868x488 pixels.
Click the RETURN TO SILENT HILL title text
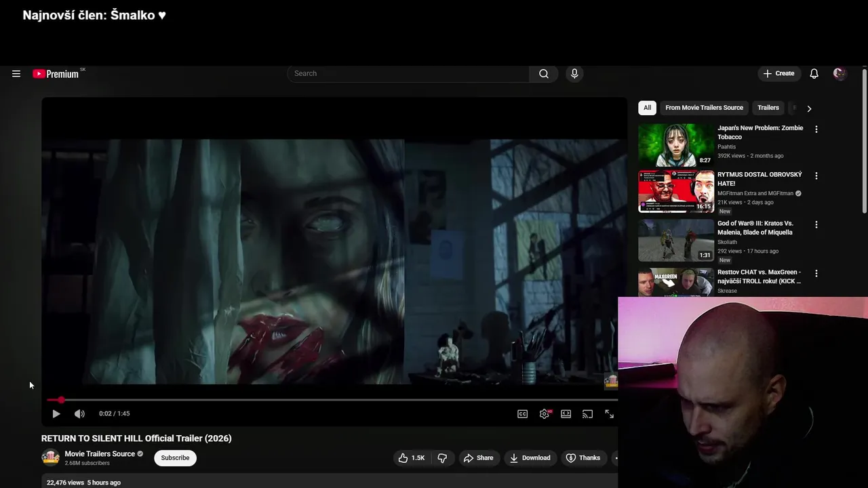[x=136, y=439]
